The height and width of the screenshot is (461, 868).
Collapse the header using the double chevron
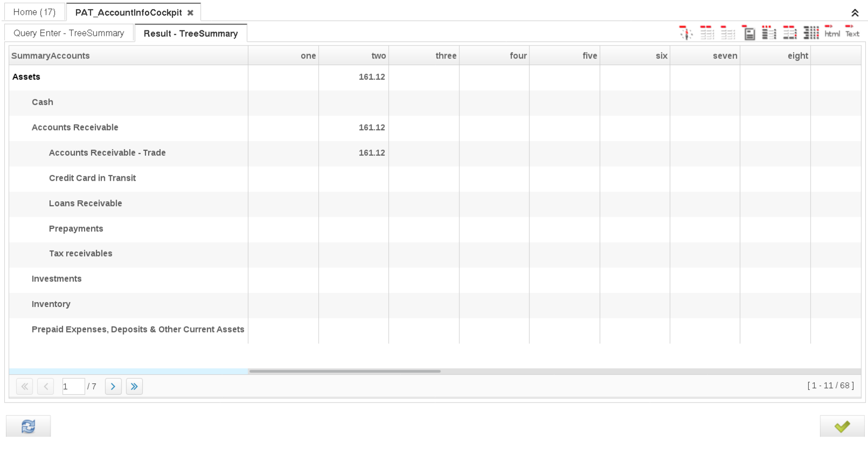pyautogui.click(x=855, y=12)
